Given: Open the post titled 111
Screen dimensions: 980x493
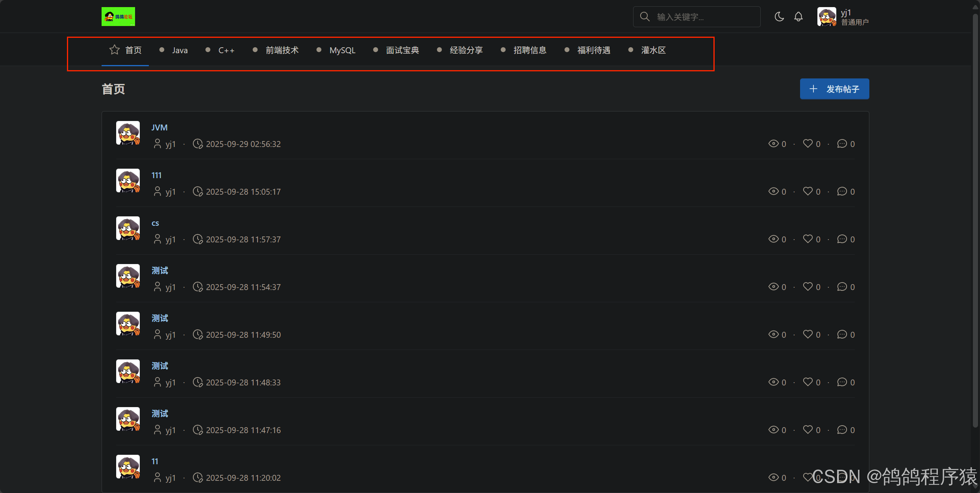Looking at the screenshot, I should (156, 175).
